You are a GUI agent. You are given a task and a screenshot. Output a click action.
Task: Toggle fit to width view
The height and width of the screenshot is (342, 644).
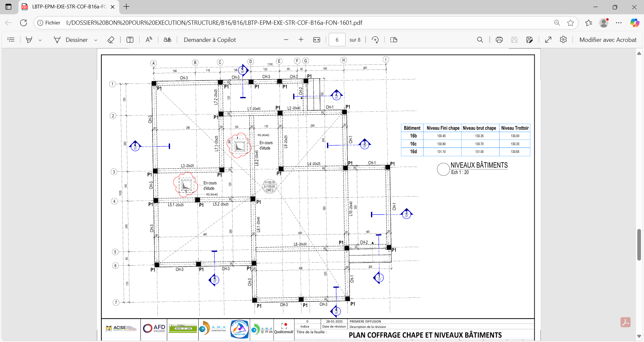point(317,40)
